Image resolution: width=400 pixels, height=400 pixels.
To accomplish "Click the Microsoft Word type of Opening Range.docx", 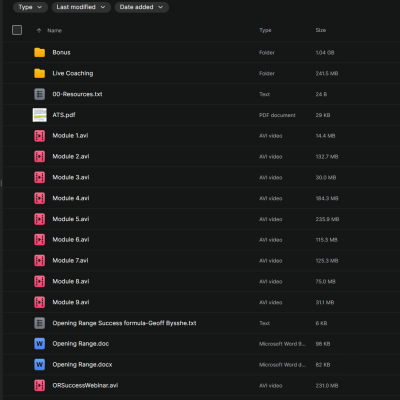I will point(282,365).
